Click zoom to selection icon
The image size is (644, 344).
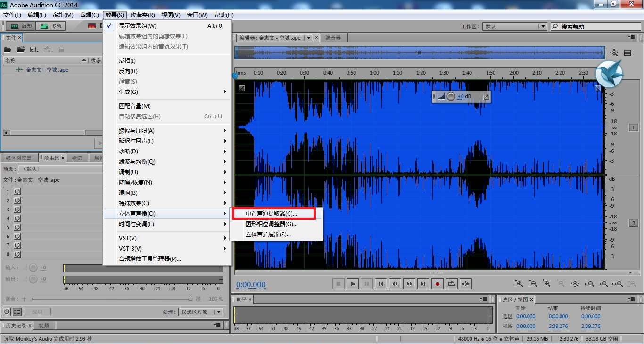pos(617,284)
